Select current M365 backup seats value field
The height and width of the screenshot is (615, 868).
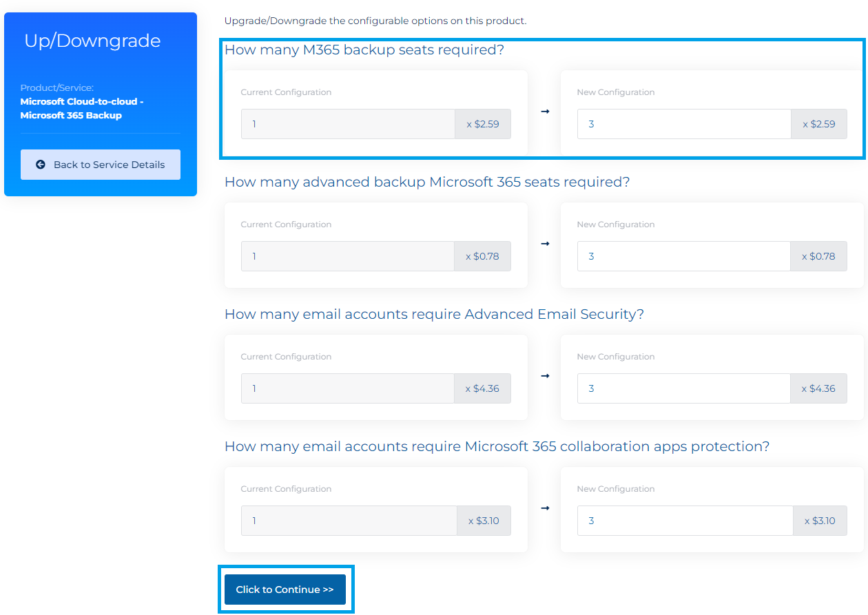pos(348,124)
